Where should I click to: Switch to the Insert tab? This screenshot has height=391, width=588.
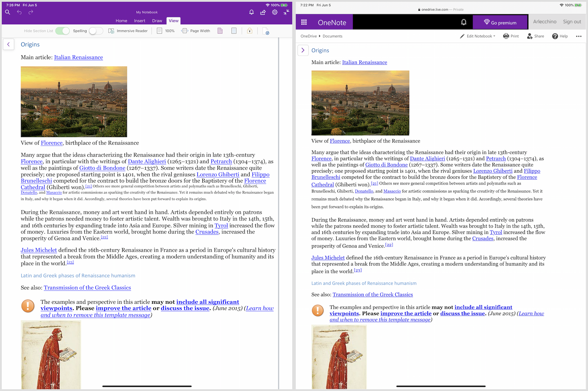click(x=140, y=21)
